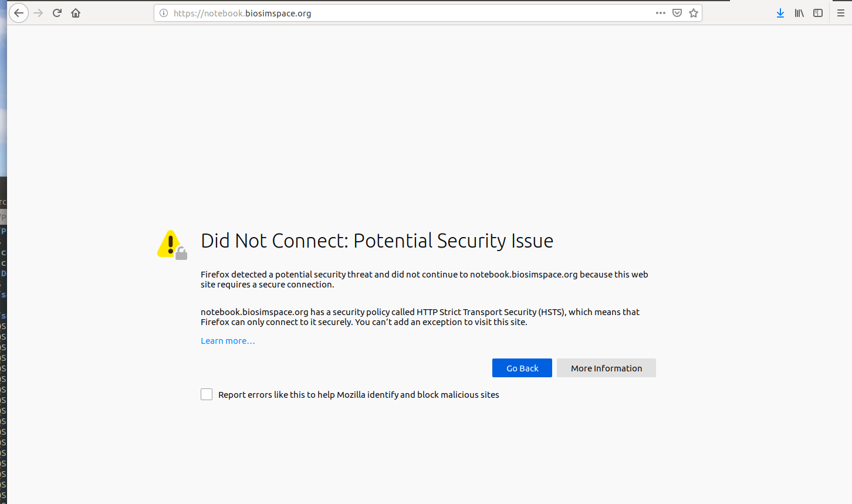Open the Learn more link

pos(228,340)
